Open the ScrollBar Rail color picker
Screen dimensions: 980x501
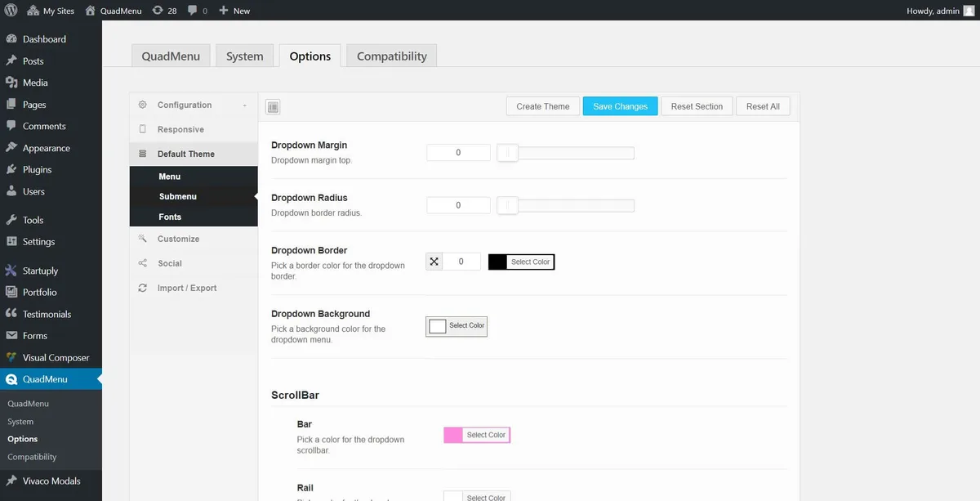pyautogui.click(x=477, y=497)
